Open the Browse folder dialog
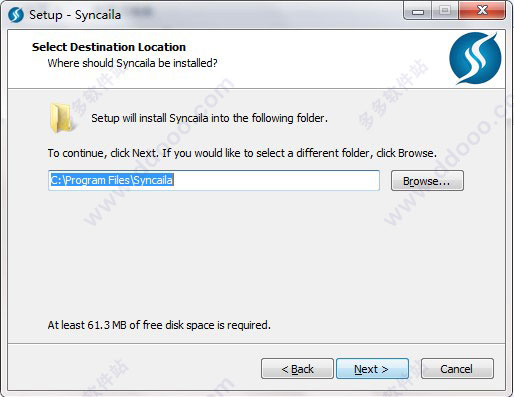The width and height of the screenshot is (514, 397). click(427, 181)
